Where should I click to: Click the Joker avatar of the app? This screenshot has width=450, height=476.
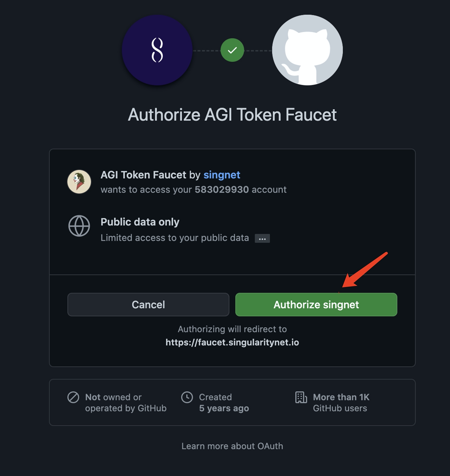79,182
